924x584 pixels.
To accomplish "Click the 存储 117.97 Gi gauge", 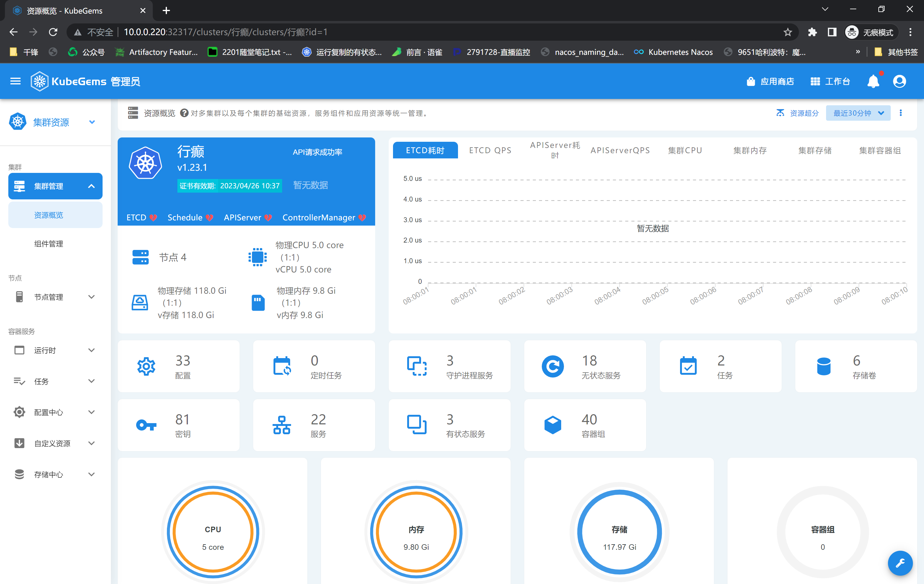I will (619, 532).
